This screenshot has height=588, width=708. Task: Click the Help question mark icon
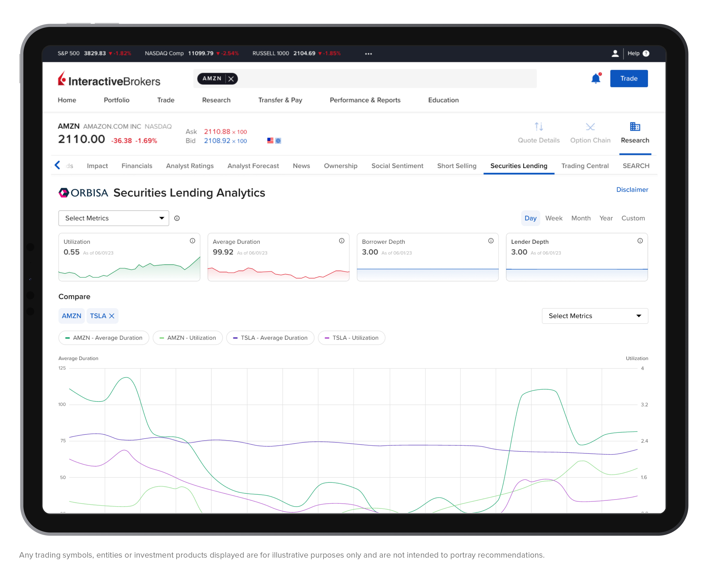(646, 53)
